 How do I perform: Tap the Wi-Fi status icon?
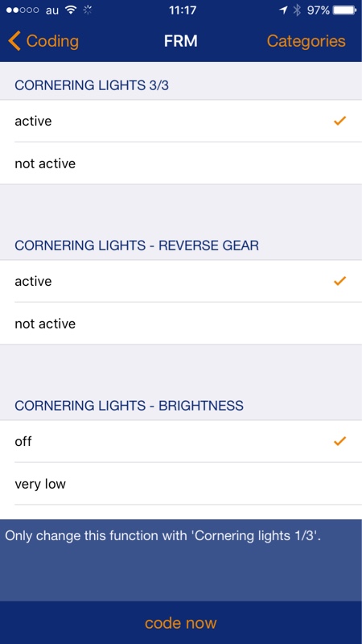coord(72,10)
